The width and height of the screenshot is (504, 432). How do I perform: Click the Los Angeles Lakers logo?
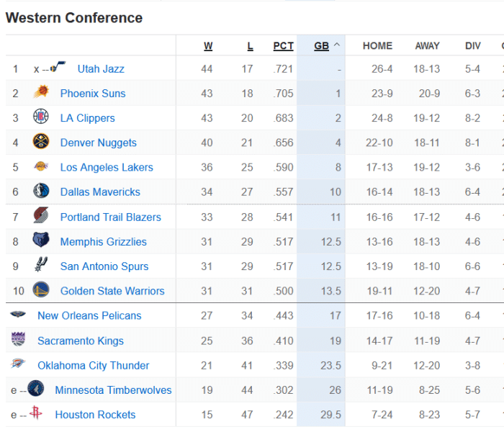click(x=41, y=167)
